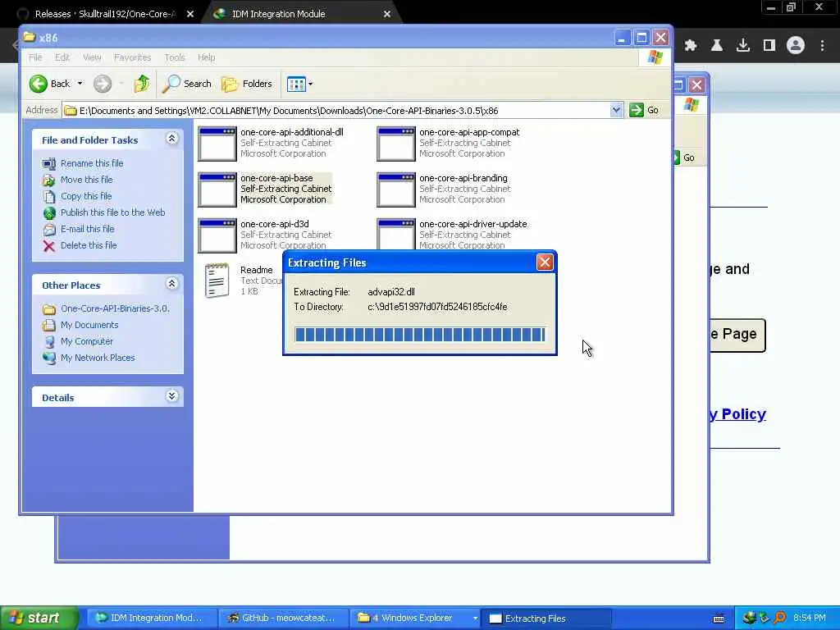Switch to GitHub - meowcateat taskbar item
This screenshot has height=630, width=840.
[x=282, y=619]
